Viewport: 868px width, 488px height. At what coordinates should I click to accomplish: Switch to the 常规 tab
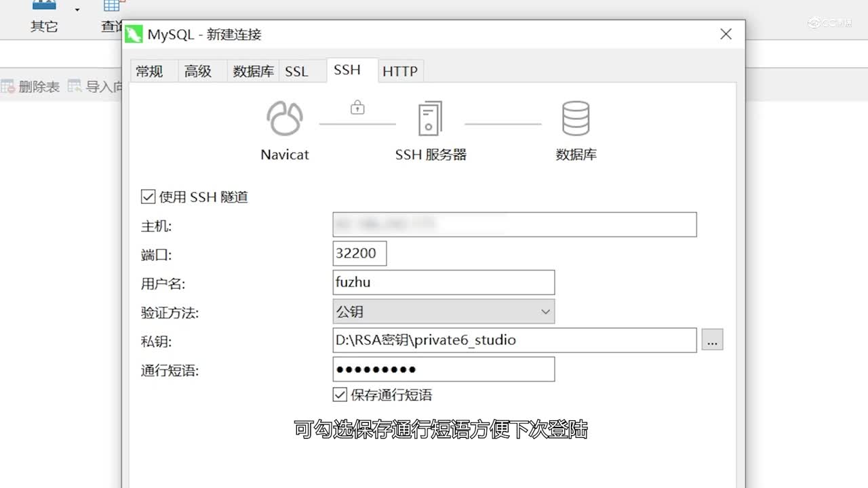coord(151,70)
